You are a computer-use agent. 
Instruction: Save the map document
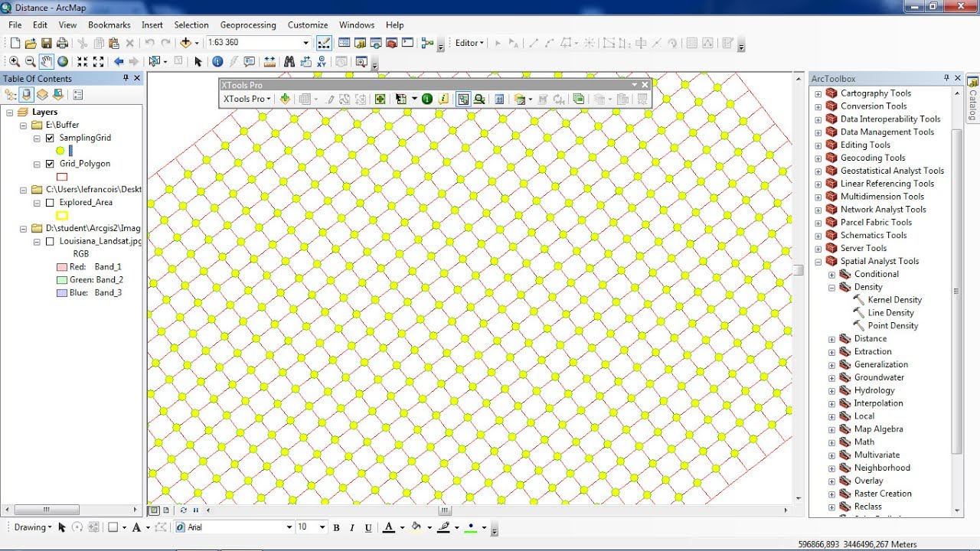46,44
